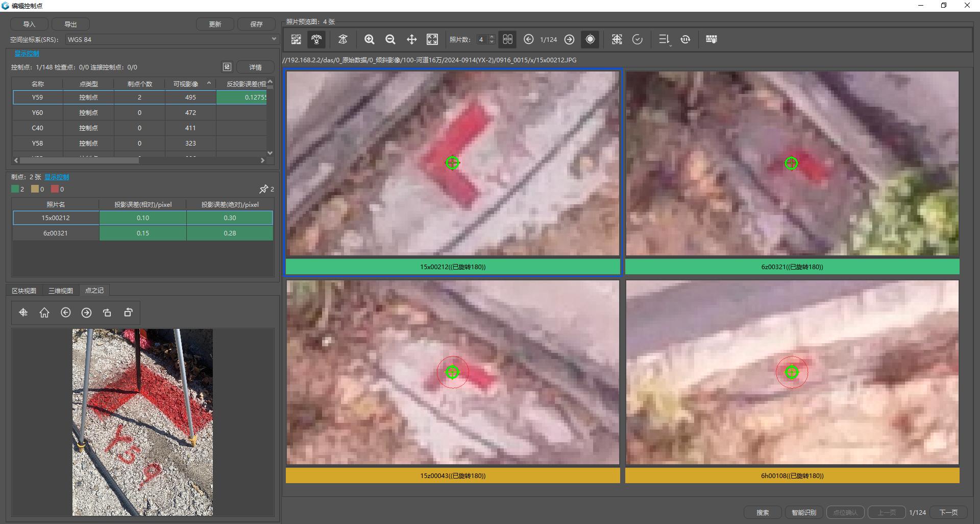Viewport: 980px width, 524px height.
Task: Click the crosshair-in-frame icon in the toolbar
Action: coord(617,39)
